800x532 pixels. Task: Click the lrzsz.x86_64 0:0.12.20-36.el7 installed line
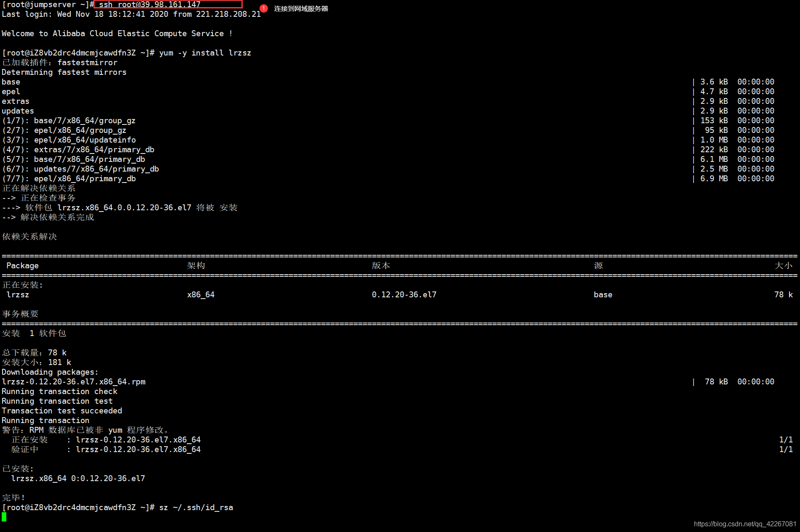coord(78,478)
